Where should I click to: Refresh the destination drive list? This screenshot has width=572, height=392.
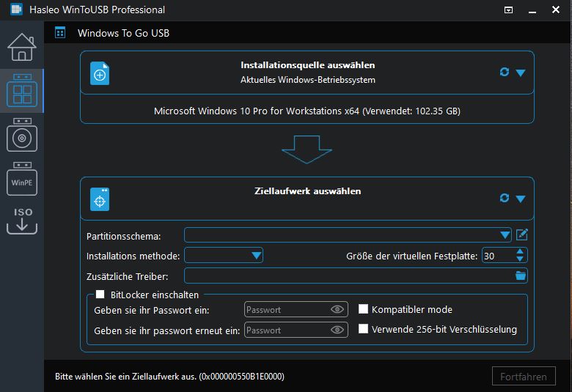pos(505,198)
